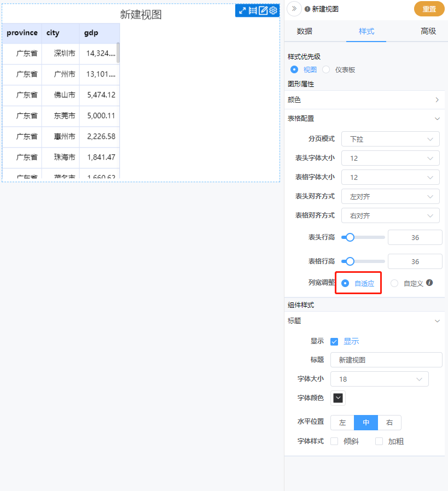Collapse the 表格配置 section
448x491 pixels.
pos(436,119)
